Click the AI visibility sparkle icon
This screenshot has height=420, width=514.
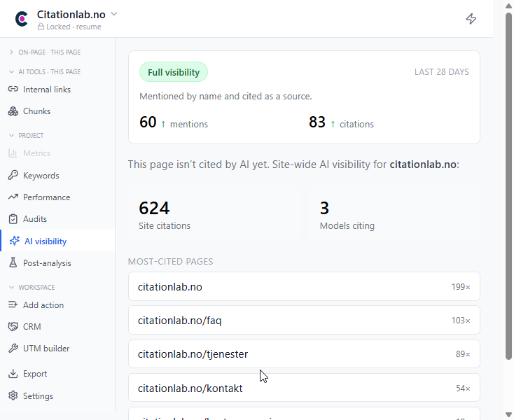[15, 241]
